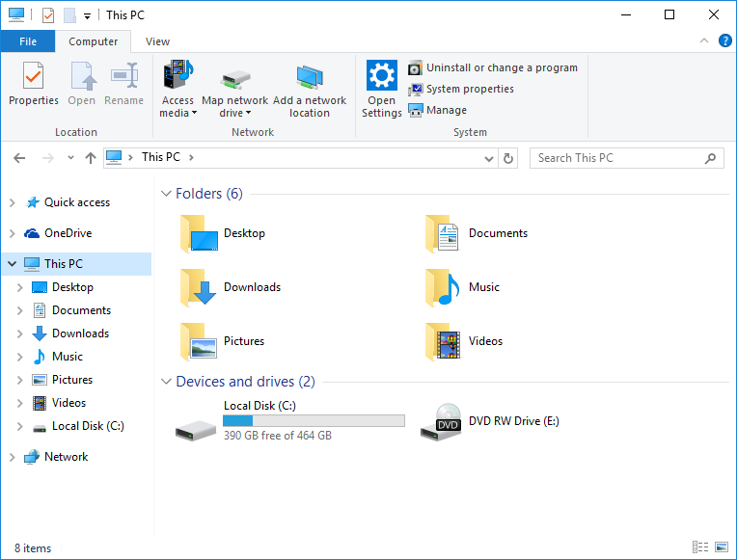Switch to large icons view in status bar
Image resolution: width=737 pixels, height=560 pixels.
(722, 548)
